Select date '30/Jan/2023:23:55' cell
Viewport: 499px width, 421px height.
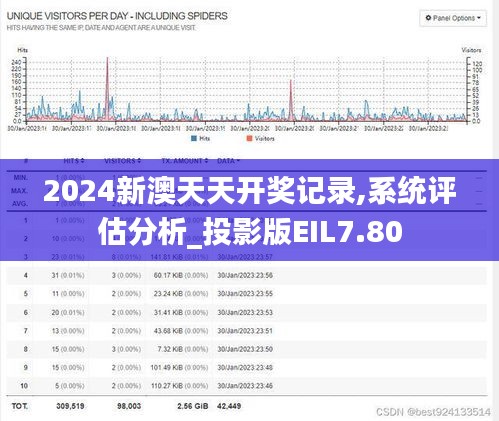coord(245,294)
